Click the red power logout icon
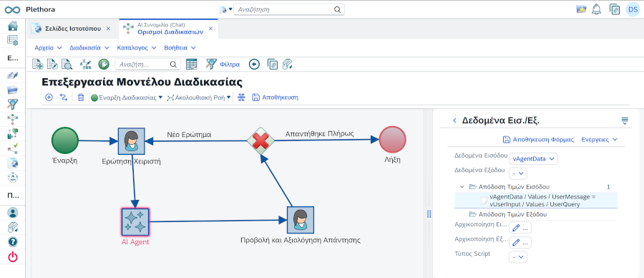 pyautogui.click(x=13, y=257)
